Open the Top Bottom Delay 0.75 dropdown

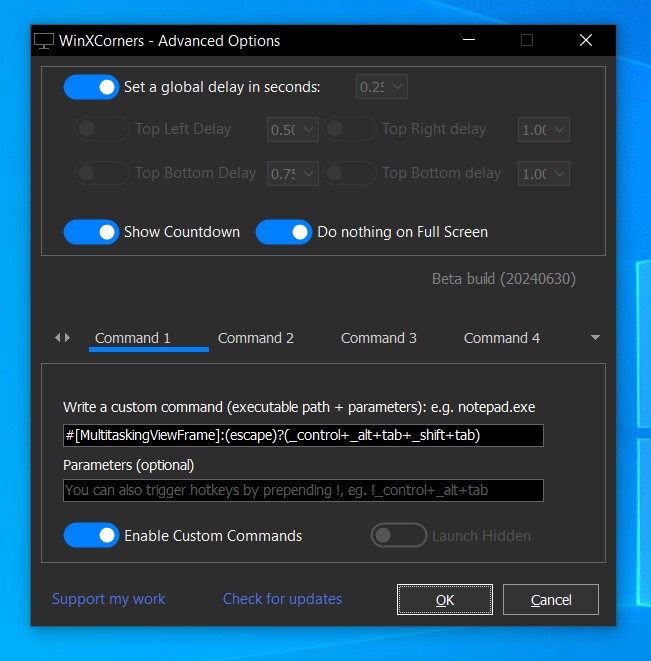pos(292,174)
